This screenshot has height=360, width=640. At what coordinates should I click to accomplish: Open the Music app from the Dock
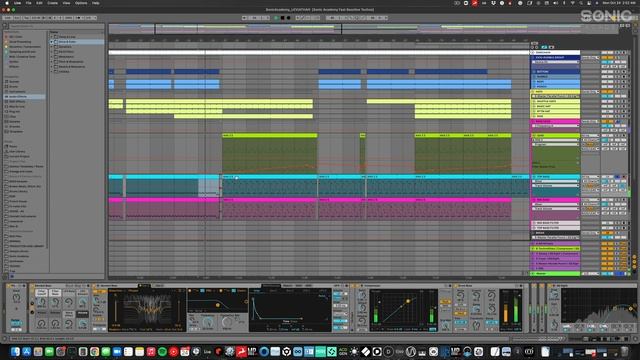click(151, 351)
